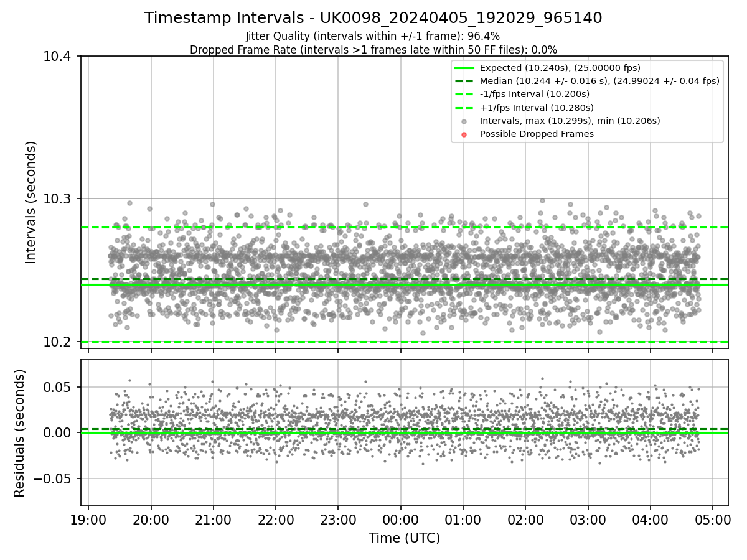The image size is (747, 560).
Task: Select the 'Jitter Quality' subtitle line showing 96.4%
Action: pos(373,36)
